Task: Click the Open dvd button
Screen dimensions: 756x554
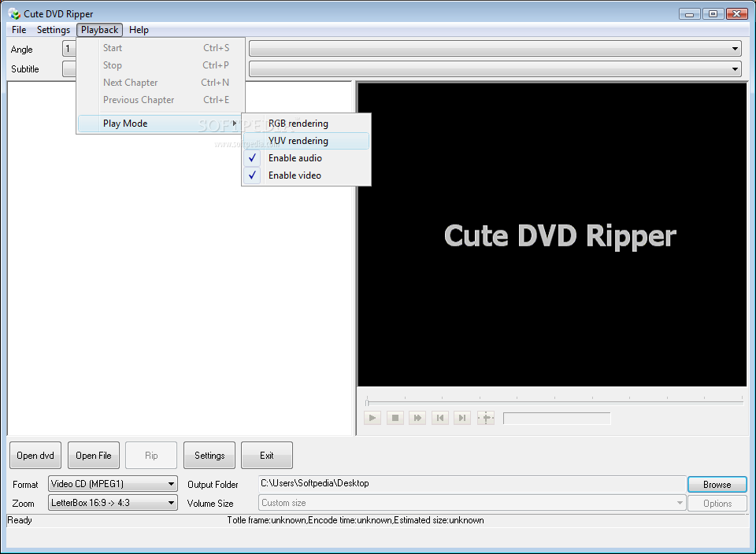Action: pyautogui.click(x=35, y=456)
